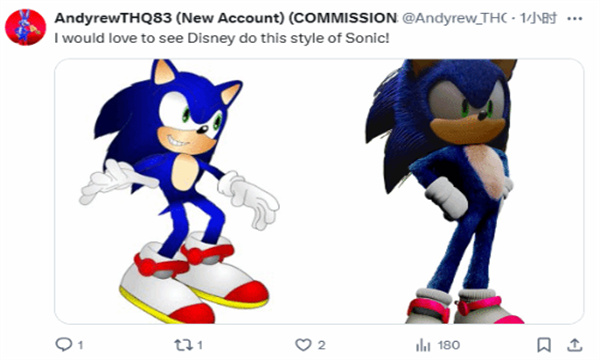Click the reply speech bubble icon
The image size is (600, 360).
click(x=64, y=345)
